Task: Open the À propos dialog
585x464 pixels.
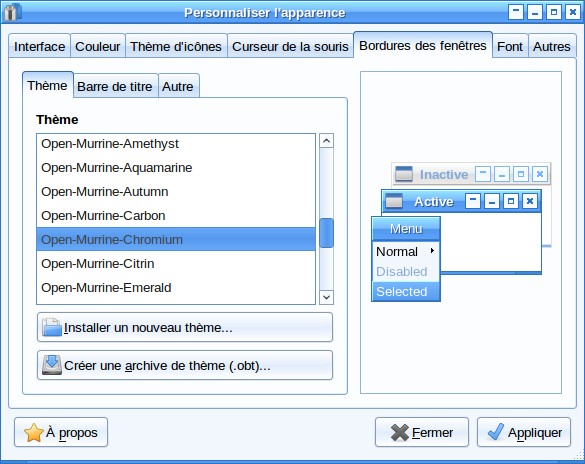Action: click(61, 432)
